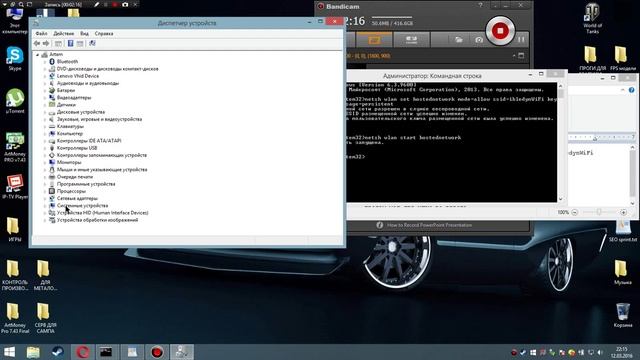Image resolution: width=640 pixels, height=360 pixels.
Task: Click the Корзина recycle bin icon
Action: pos(622,315)
